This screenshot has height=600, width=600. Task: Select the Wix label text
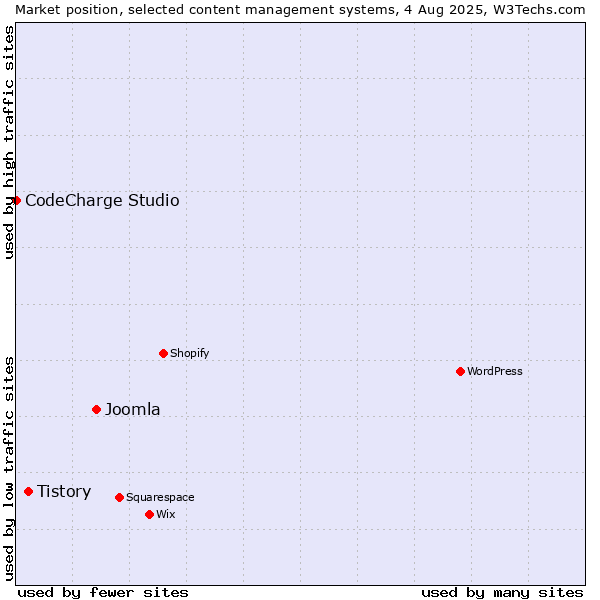(x=166, y=514)
